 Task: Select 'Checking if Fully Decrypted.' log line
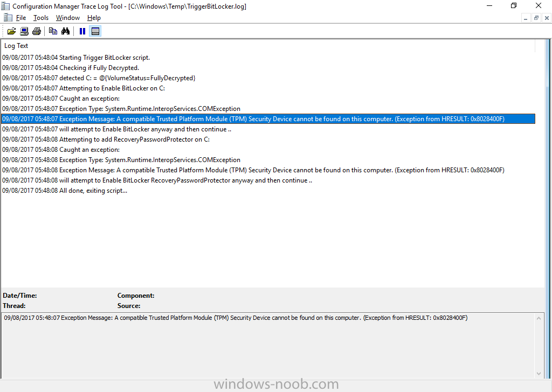(268, 68)
